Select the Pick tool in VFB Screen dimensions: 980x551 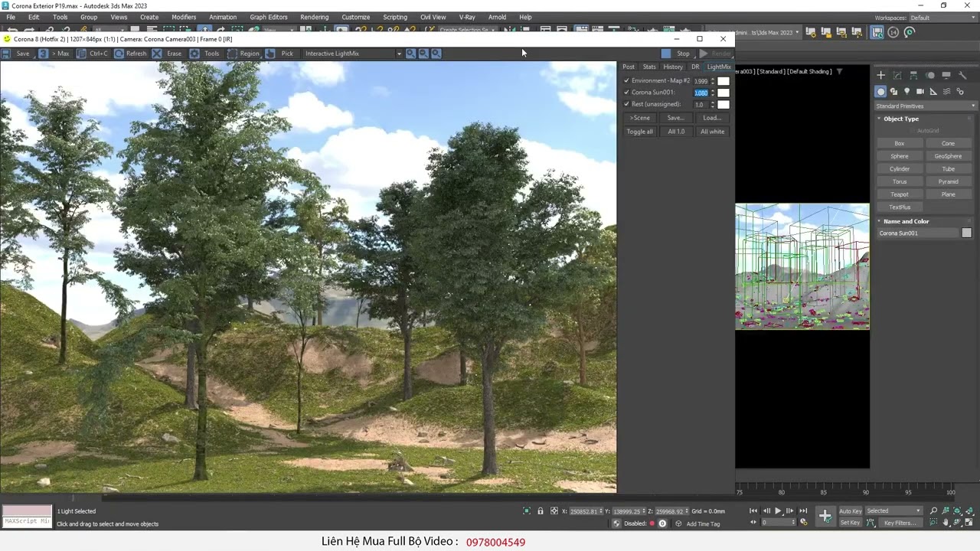[279, 54]
